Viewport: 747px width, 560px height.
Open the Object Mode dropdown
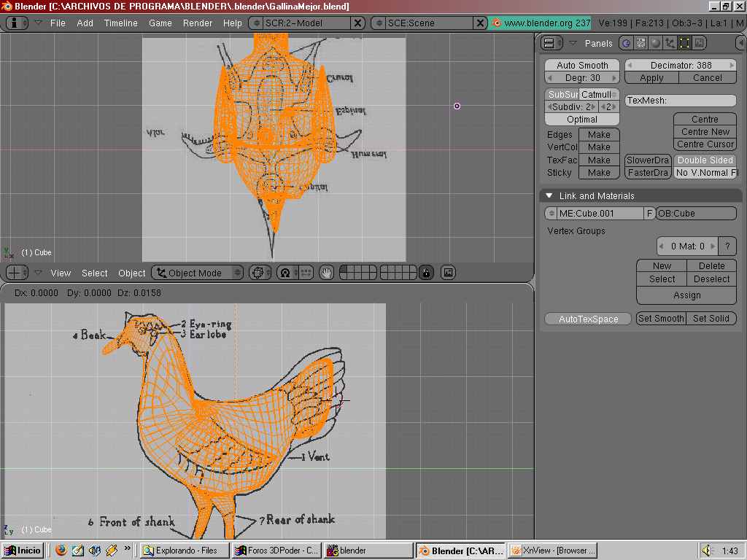[x=197, y=273]
